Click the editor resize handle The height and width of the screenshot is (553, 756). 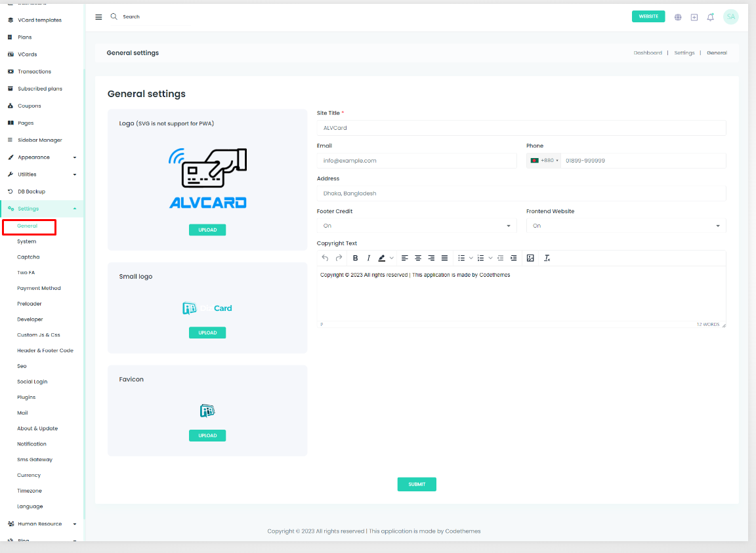pos(724,325)
